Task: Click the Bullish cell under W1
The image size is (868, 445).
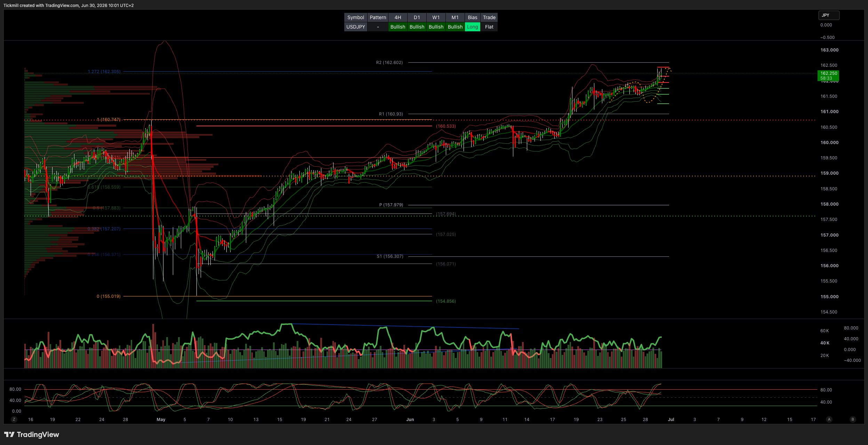Action: [x=436, y=27]
